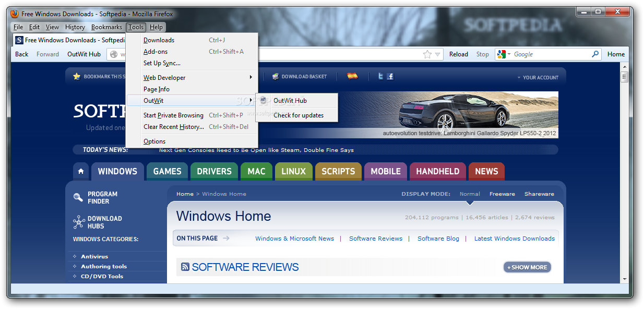Screen dimensions: 644x309
Task: Switch to the DRIVERS tab
Action: click(x=214, y=171)
